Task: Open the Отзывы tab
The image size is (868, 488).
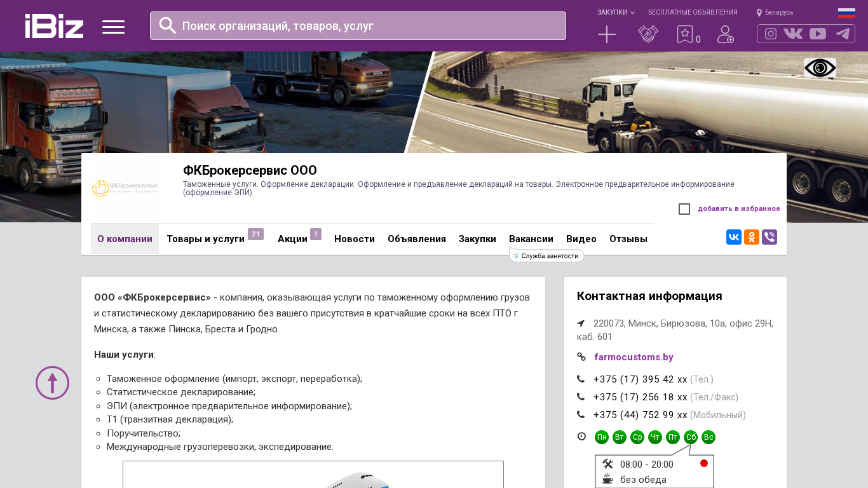Action: tap(628, 239)
